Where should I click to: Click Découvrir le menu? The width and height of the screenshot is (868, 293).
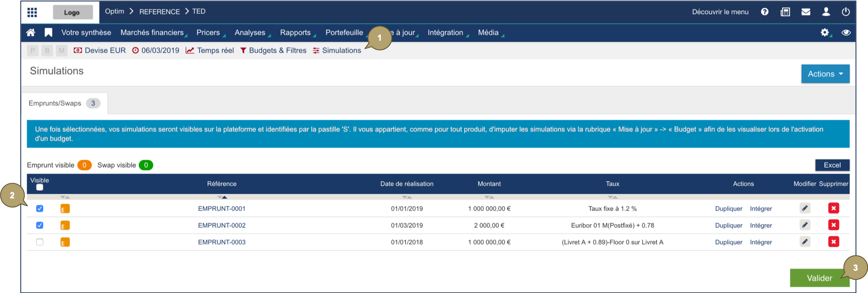(720, 12)
